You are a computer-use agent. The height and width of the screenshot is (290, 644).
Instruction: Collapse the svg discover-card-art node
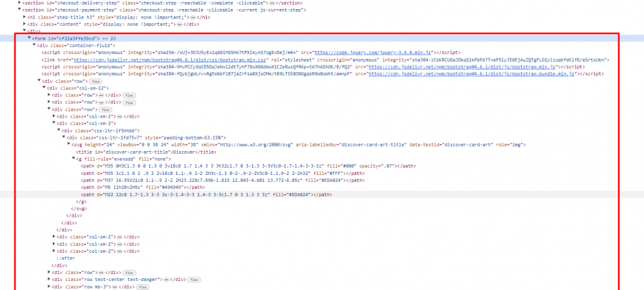pyautogui.click(x=68, y=145)
